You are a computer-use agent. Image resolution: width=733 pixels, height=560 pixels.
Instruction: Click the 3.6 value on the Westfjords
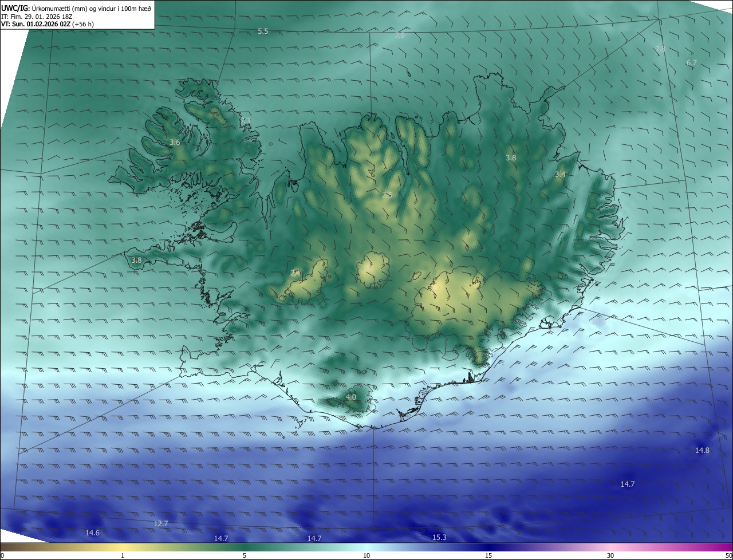[175, 142]
